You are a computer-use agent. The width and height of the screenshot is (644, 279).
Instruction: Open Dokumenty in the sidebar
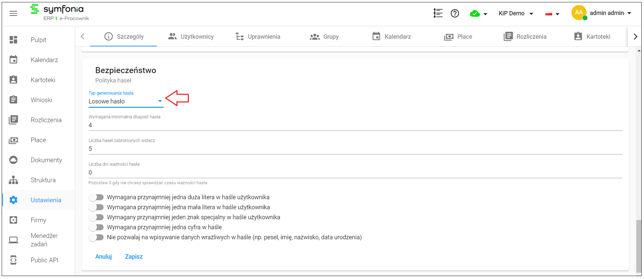click(x=38, y=160)
